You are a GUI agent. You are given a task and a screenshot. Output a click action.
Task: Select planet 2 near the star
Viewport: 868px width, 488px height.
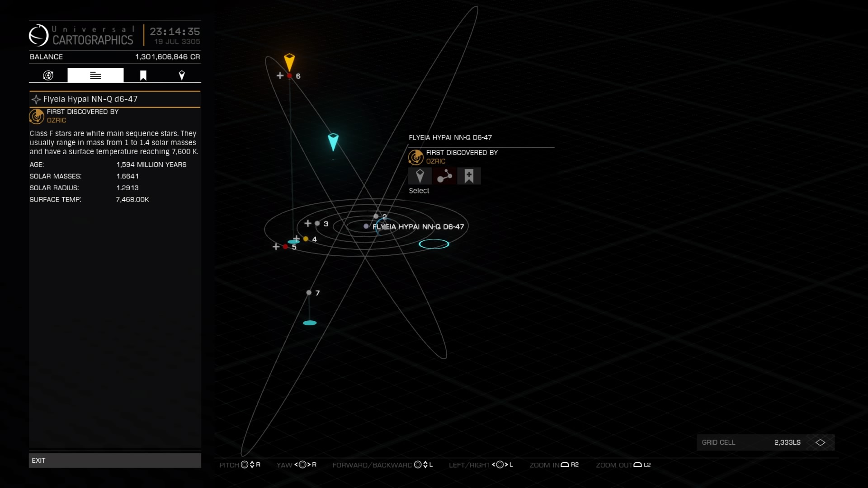376,216
